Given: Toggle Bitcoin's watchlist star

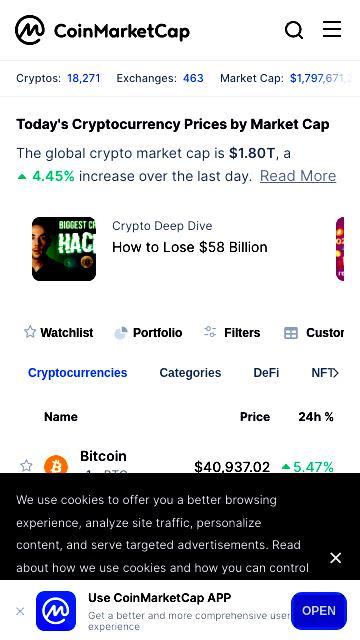Looking at the screenshot, I should (x=26, y=466).
